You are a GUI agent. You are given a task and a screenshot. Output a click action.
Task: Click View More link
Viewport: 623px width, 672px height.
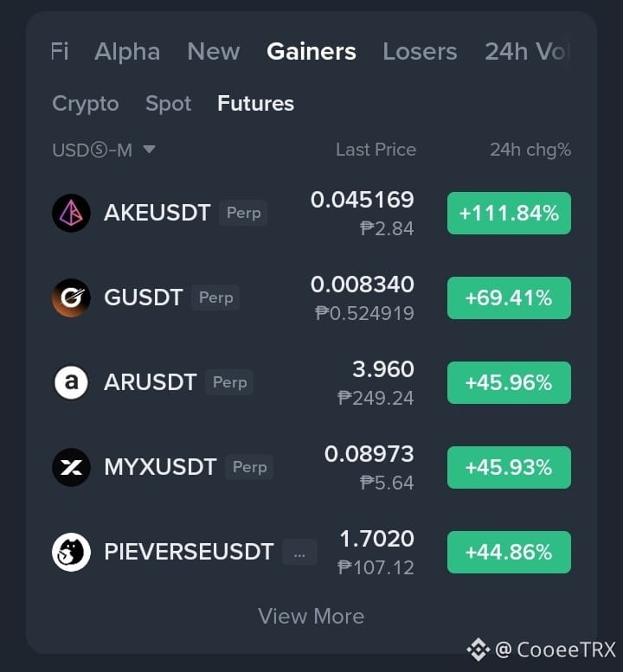311,617
